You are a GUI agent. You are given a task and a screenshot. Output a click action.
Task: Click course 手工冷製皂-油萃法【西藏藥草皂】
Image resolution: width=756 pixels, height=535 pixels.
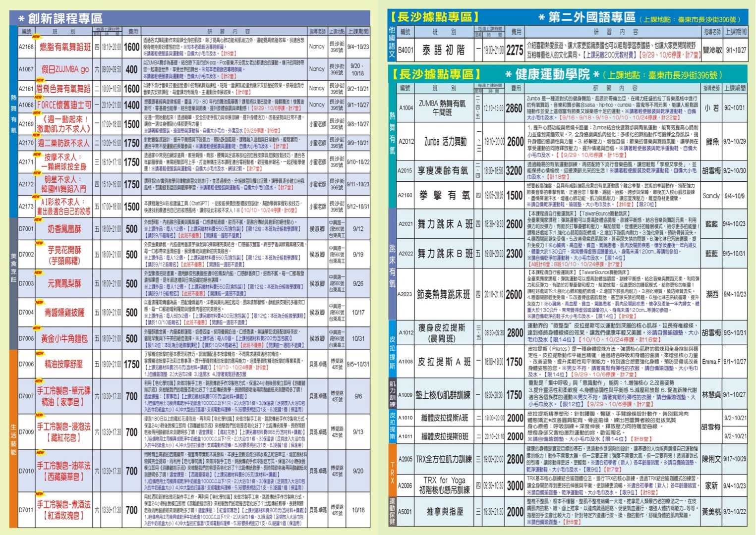coord(63,471)
